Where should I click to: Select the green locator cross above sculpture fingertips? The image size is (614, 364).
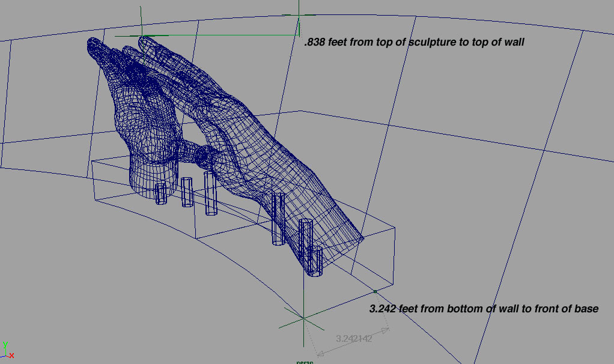coord(141,35)
